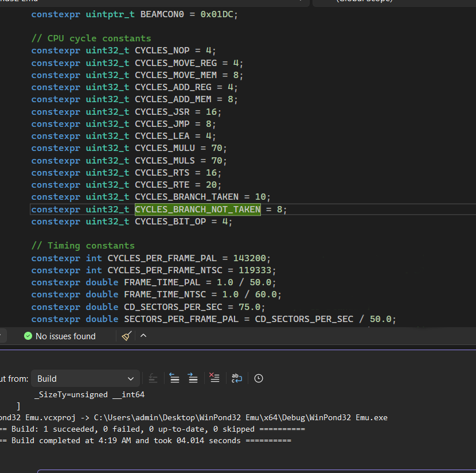Clear all Output window text
476x473 pixels.
click(x=214, y=378)
